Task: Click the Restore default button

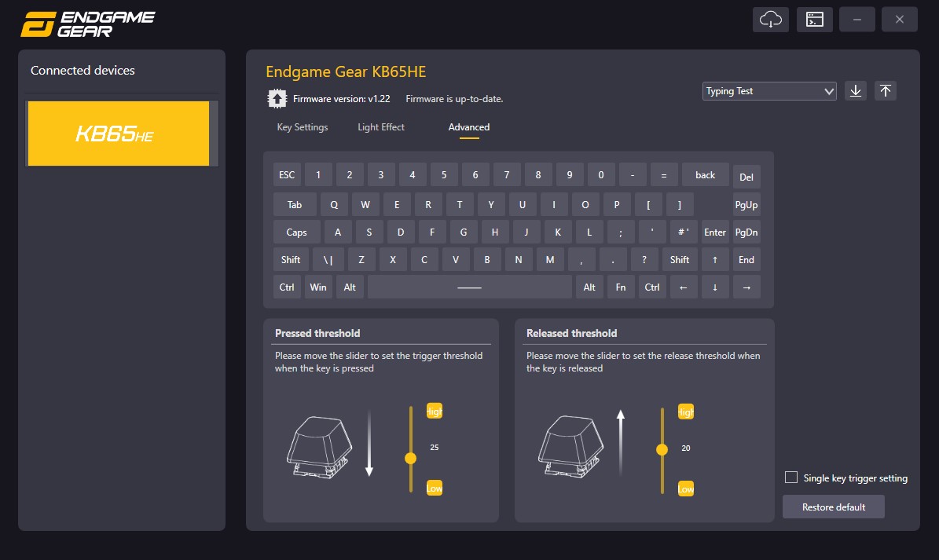Action: coord(834,507)
